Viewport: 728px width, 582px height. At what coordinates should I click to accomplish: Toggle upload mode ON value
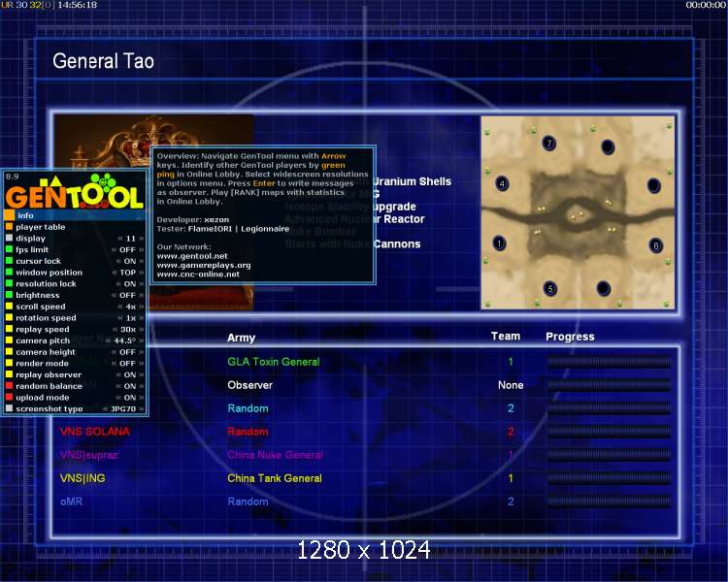tap(130, 398)
